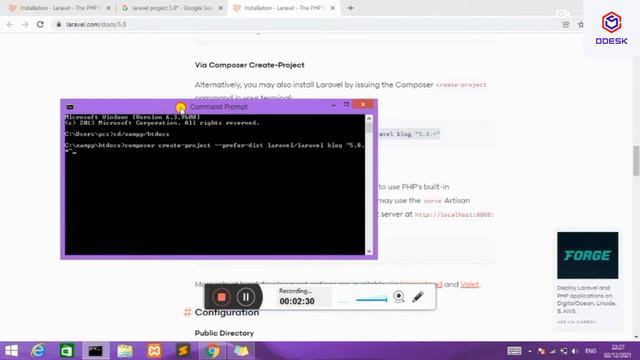Image resolution: width=640 pixels, height=360 pixels.
Task: Open XAMPP from taskbar
Action: pos(154,351)
